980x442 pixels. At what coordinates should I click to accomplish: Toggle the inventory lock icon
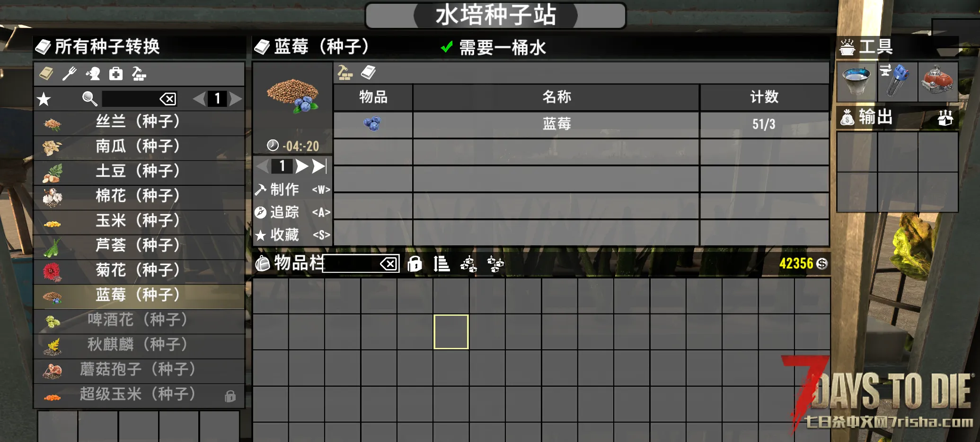click(x=415, y=264)
